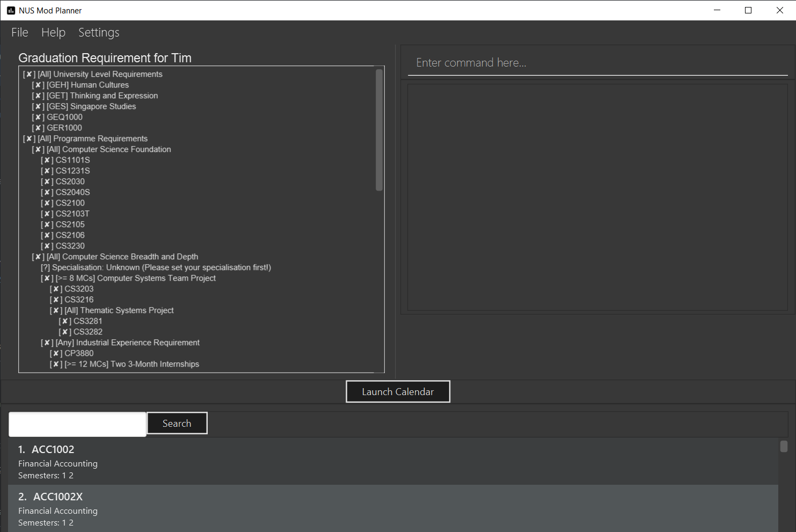
Task: Click the module list scrollbar thumb
Action: 784,446
